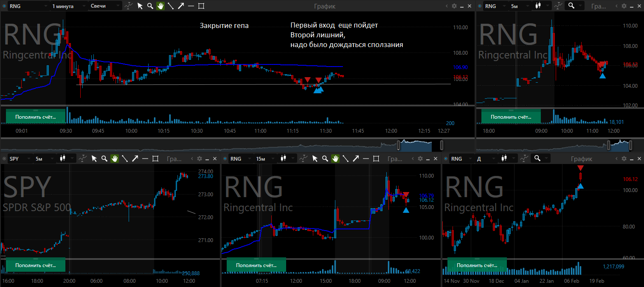Activate the zoom magnifier in the RNG 1-minute chart
The image size is (644, 287).
(x=150, y=6)
